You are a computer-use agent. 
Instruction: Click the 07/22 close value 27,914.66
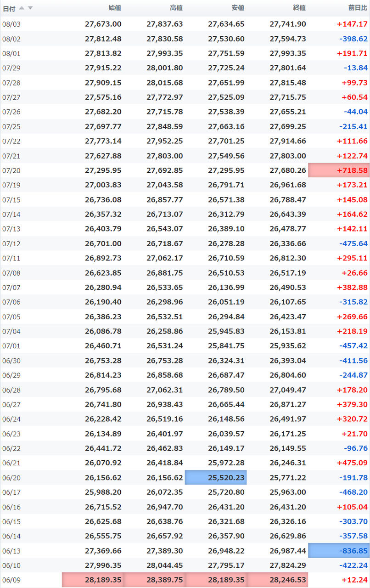point(288,141)
